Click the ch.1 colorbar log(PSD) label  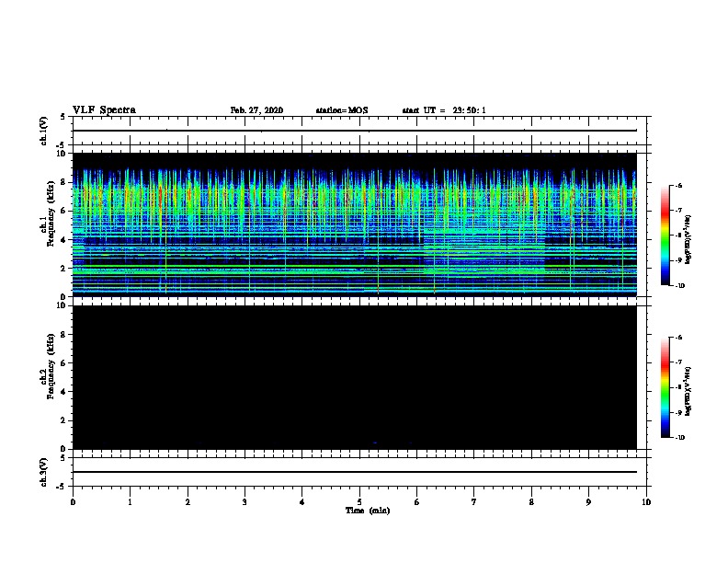(x=688, y=239)
